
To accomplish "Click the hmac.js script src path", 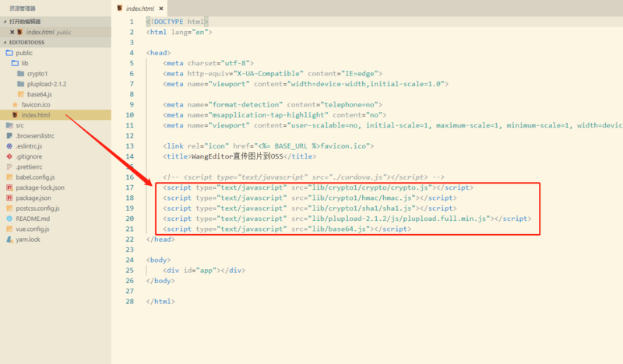I will [x=361, y=198].
